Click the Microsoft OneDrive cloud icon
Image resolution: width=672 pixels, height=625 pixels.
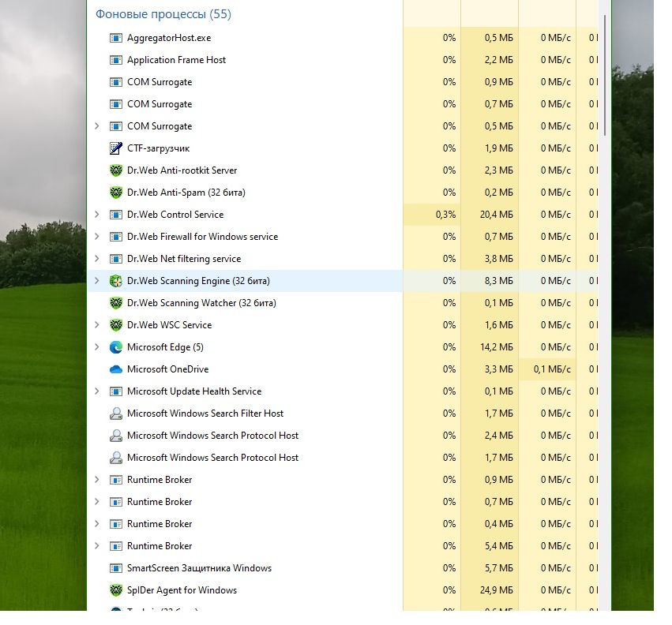click(x=116, y=369)
